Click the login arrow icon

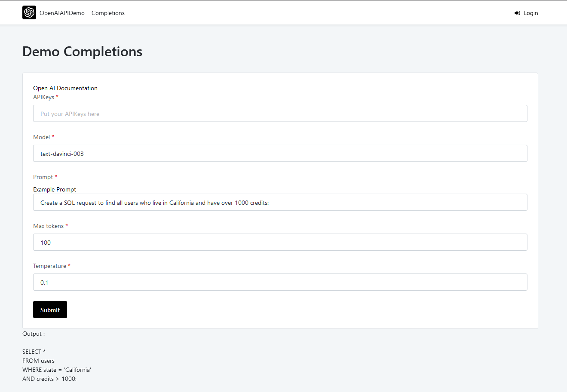517,13
